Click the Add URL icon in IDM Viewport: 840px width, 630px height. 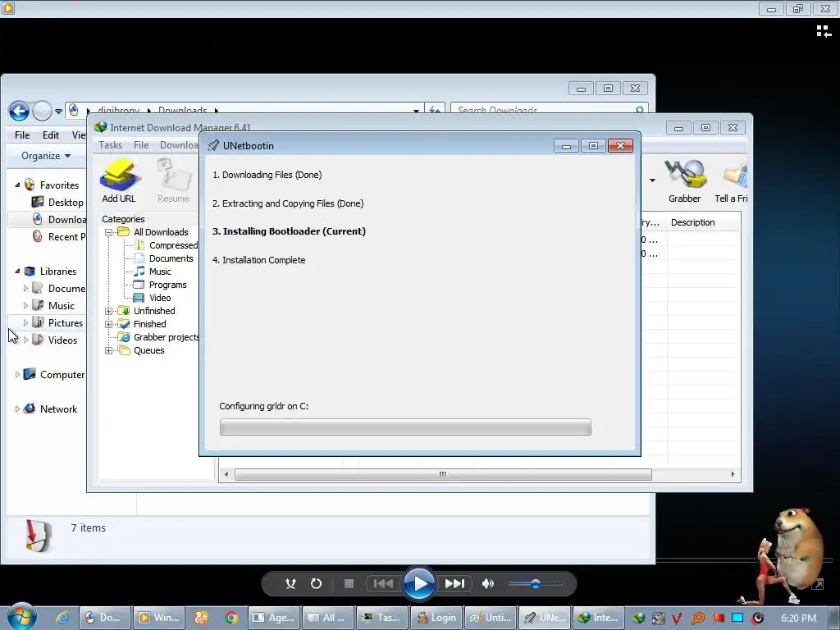tap(119, 180)
